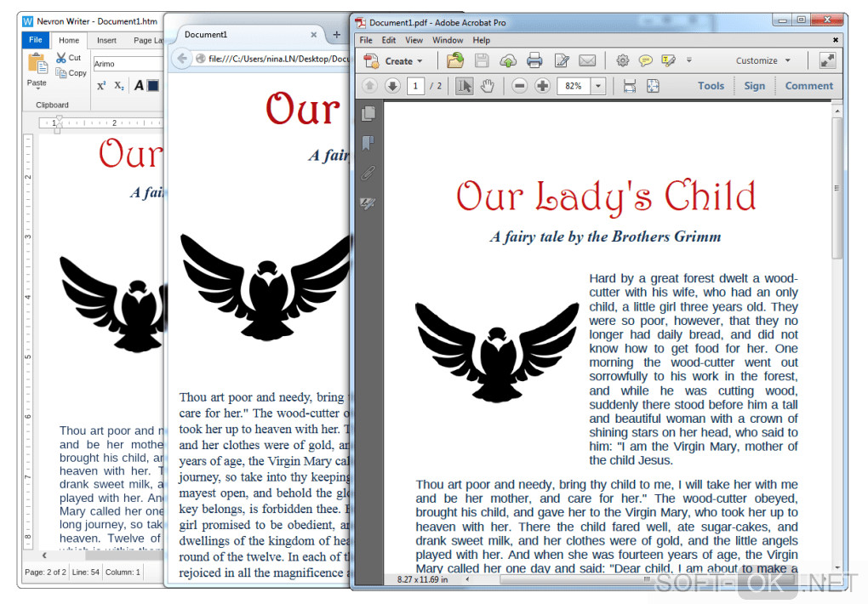Click the globe site icon in browser address bar
Viewport: 868px width, 604px height.
tap(201, 59)
